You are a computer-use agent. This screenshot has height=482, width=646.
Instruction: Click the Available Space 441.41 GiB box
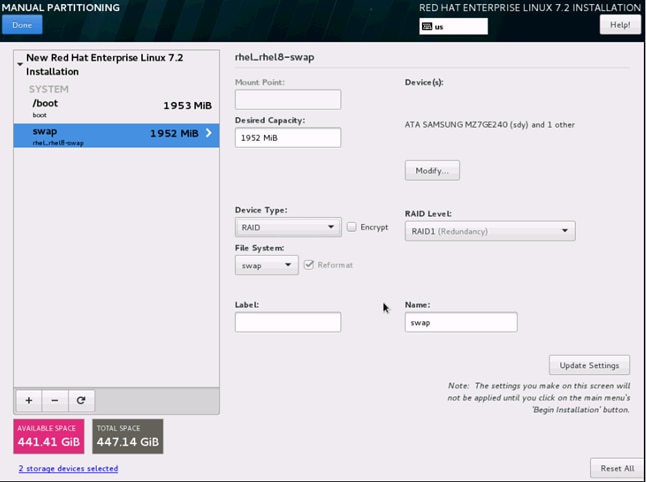coord(49,437)
